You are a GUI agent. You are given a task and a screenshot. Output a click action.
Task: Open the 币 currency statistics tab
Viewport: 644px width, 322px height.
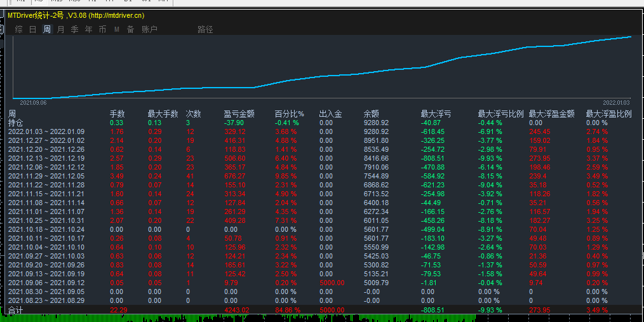coord(103,30)
